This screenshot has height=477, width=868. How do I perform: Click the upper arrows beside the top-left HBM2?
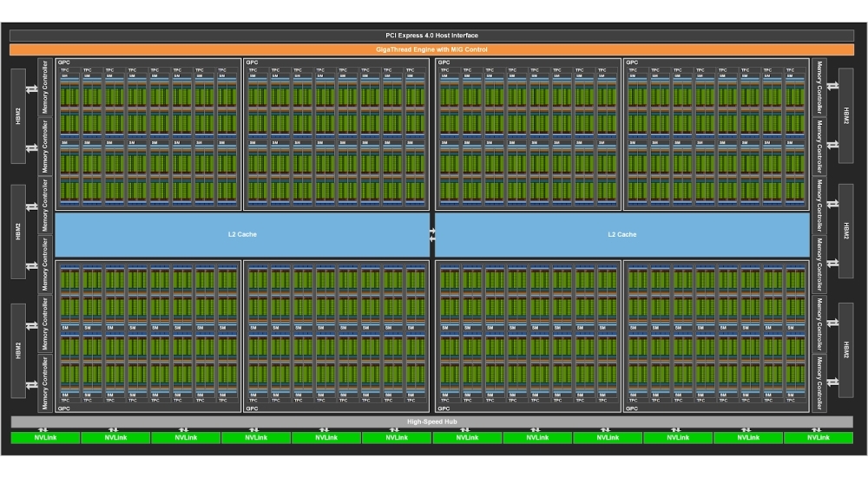[32, 85]
